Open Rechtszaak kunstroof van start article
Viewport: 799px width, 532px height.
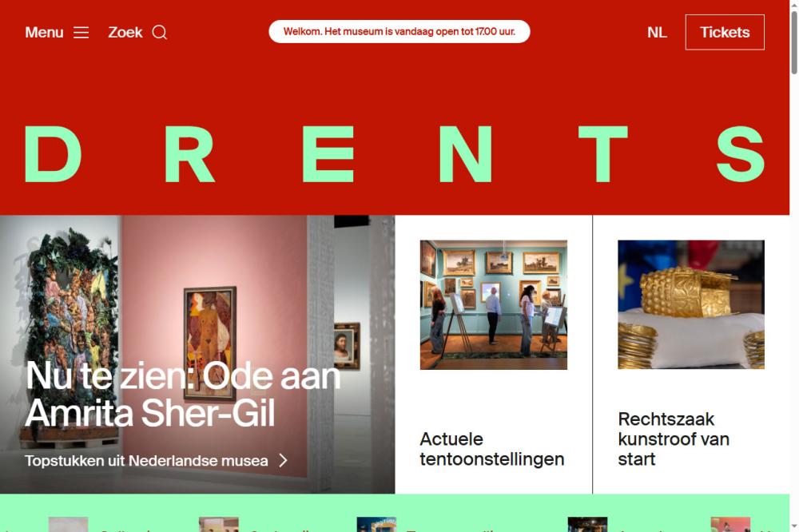(673, 439)
